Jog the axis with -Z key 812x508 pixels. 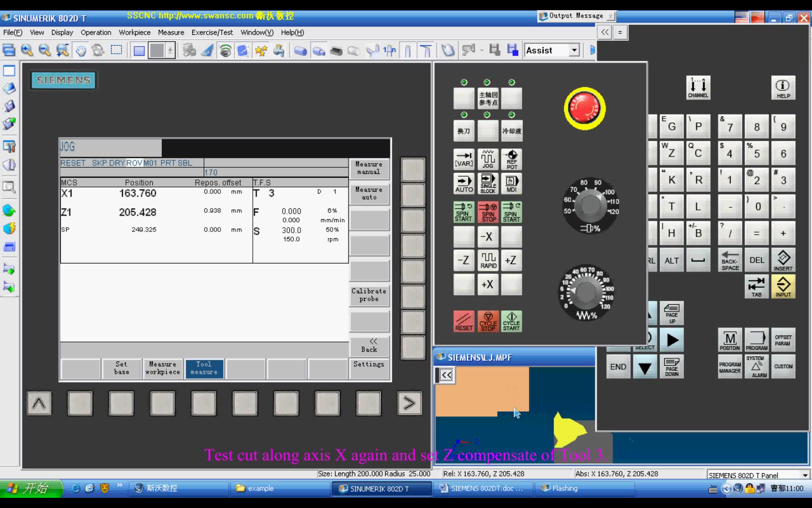(x=464, y=260)
